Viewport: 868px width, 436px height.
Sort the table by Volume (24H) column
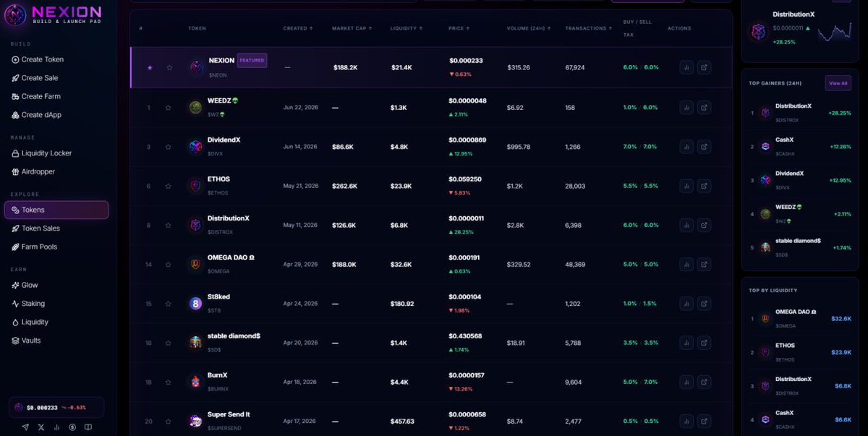click(x=529, y=28)
